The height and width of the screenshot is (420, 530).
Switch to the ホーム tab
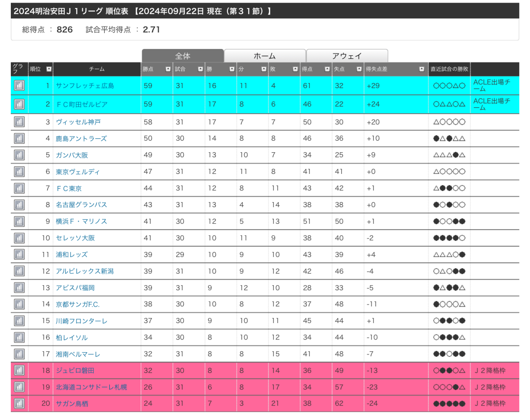click(x=265, y=56)
